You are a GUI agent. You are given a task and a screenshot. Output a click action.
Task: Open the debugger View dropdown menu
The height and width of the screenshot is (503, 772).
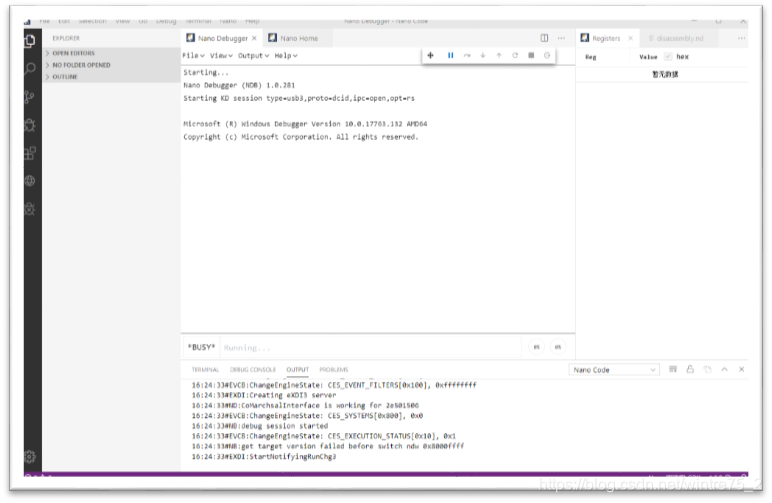click(221, 56)
